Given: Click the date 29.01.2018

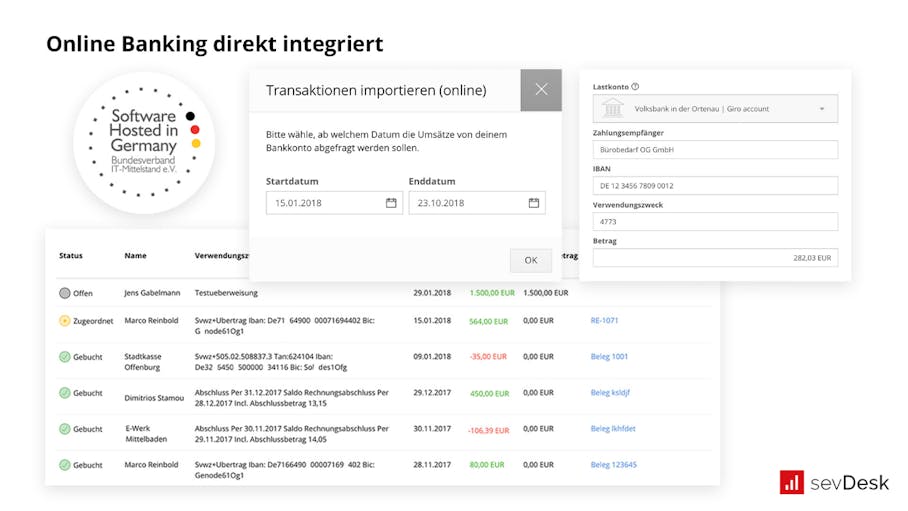Looking at the screenshot, I should (432, 293).
